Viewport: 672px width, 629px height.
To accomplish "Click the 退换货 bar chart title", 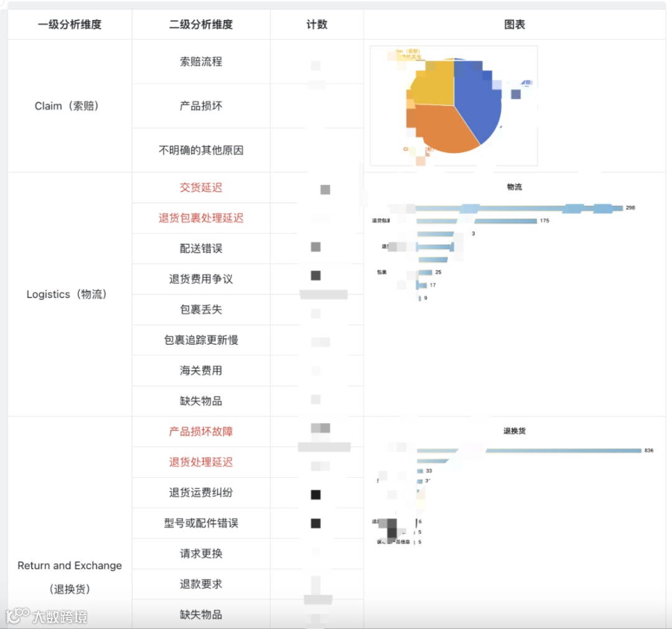I will click(515, 431).
